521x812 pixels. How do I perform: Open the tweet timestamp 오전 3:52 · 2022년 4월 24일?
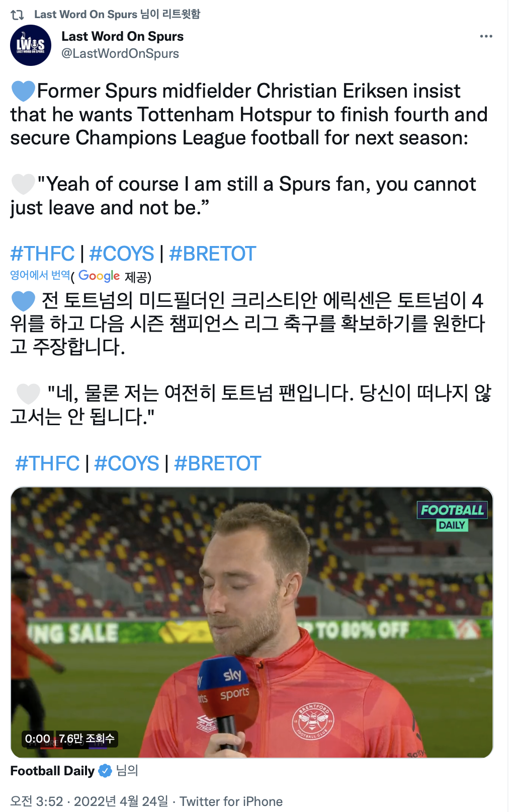point(89,801)
